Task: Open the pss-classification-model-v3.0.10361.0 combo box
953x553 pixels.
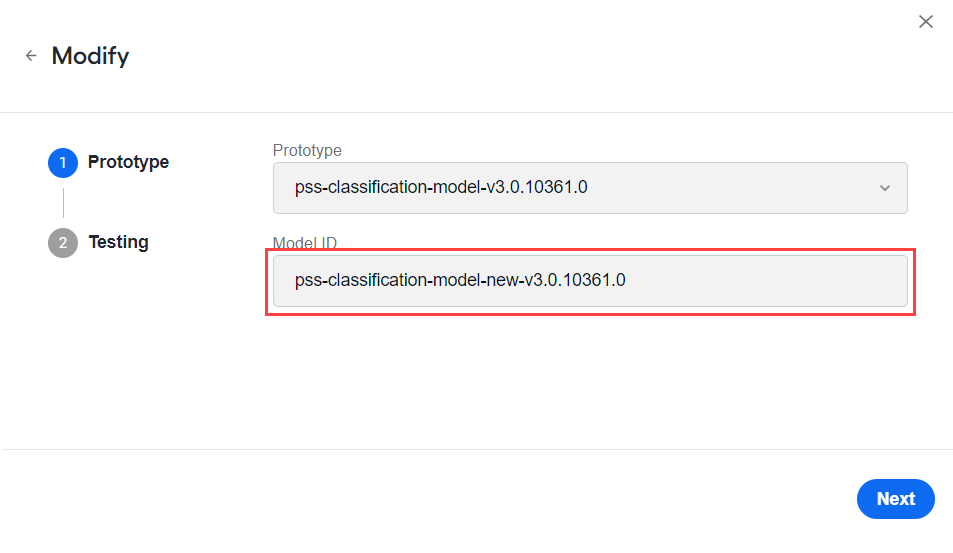Action: [x=590, y=188]
